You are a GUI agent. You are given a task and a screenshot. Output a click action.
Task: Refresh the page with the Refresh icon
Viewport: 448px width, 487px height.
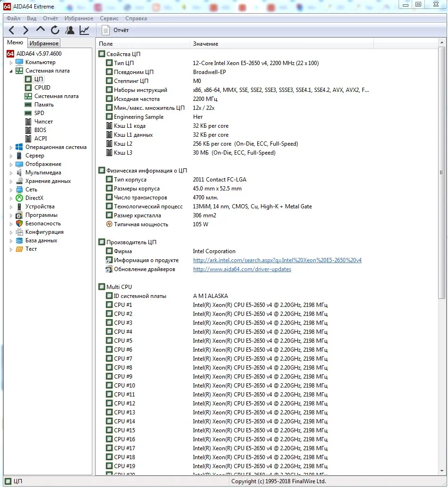pyautogui.click(x=55, y=30)
